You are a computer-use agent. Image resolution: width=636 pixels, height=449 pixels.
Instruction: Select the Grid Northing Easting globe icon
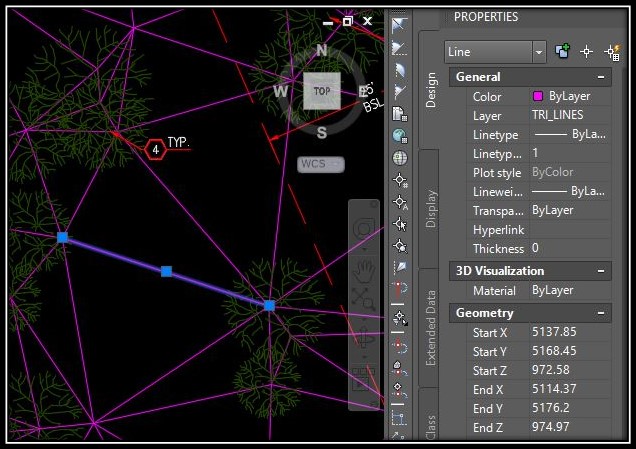(x=400, y=136)
